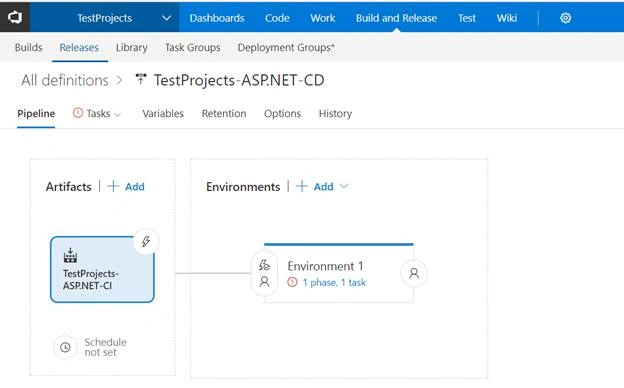Click the Tasks error warning icon
624x388 pixels.
(x=78, y=113)
